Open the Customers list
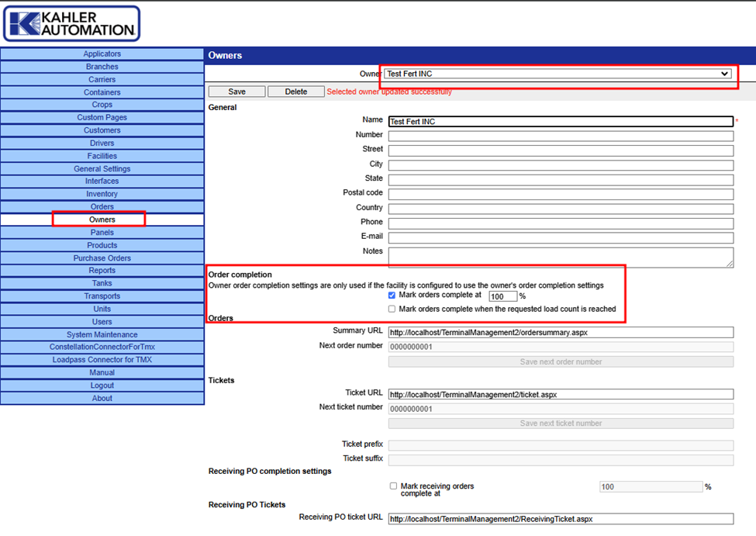The image size is (756, 536). pos(102,130)
